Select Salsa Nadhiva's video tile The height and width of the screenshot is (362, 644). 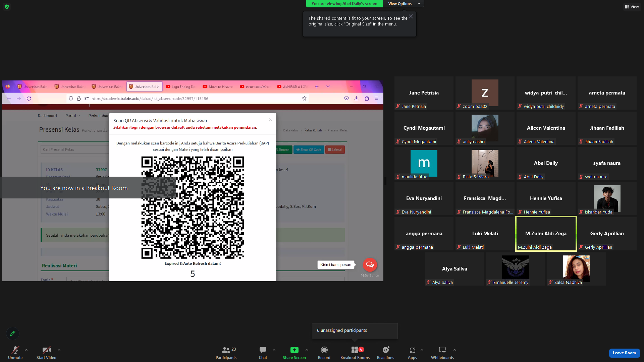pos(576,269)
